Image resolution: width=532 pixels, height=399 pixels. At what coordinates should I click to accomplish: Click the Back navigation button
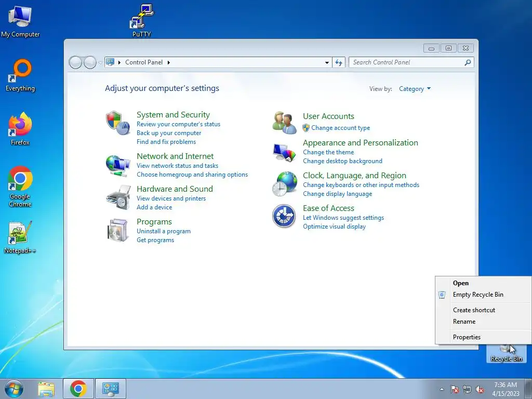tap(75, 62)
